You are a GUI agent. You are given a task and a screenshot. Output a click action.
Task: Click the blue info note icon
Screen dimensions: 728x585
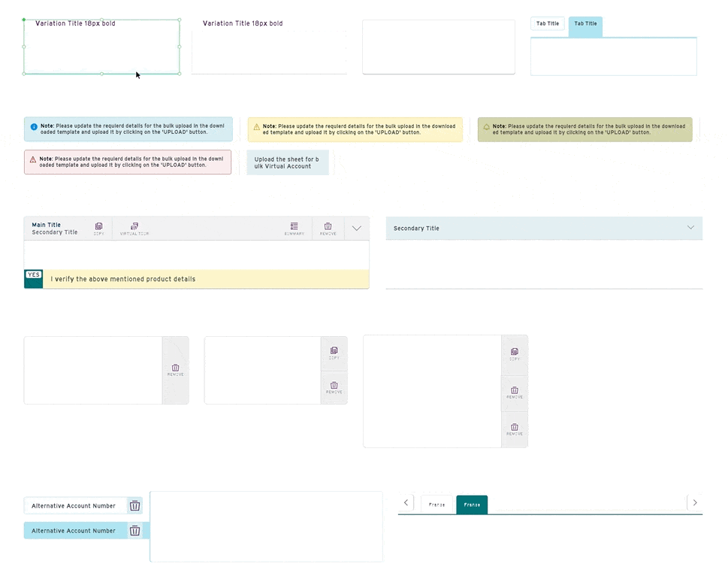click(34, 127)
